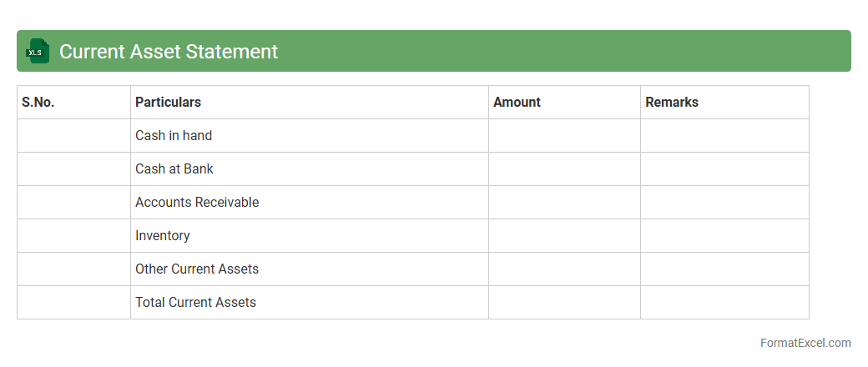Click Remarks cell for Other Current Assets

724,269
